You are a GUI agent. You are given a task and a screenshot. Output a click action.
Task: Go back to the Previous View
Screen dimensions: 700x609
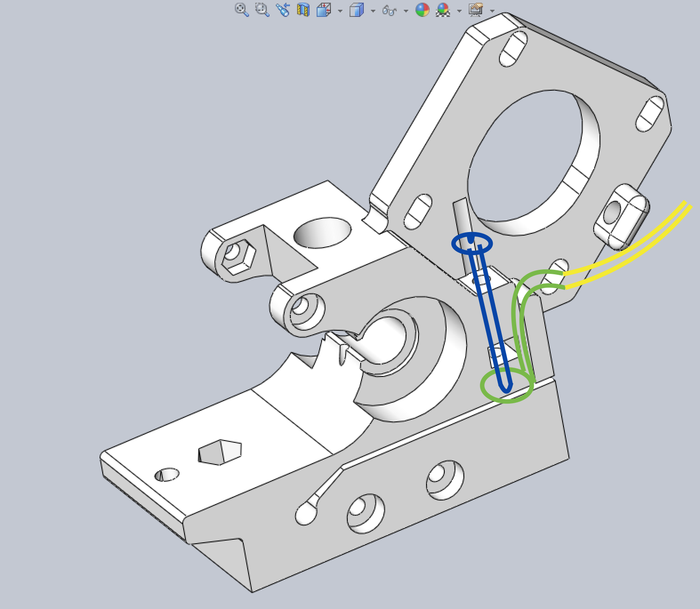tap(282, 10)
